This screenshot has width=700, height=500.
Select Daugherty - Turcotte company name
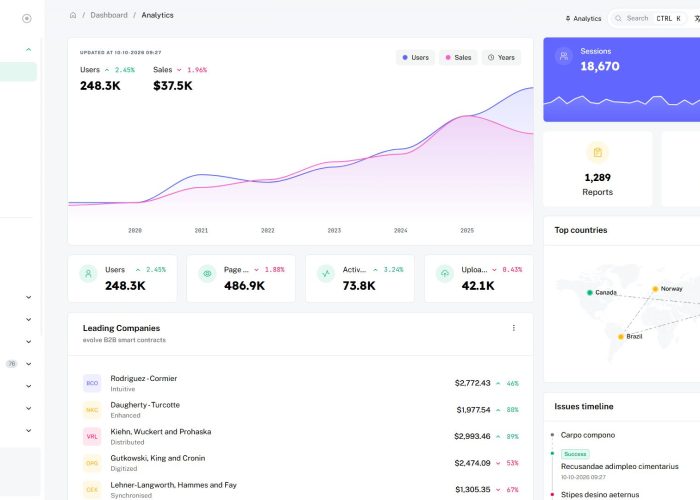click(x=145, y=405)
